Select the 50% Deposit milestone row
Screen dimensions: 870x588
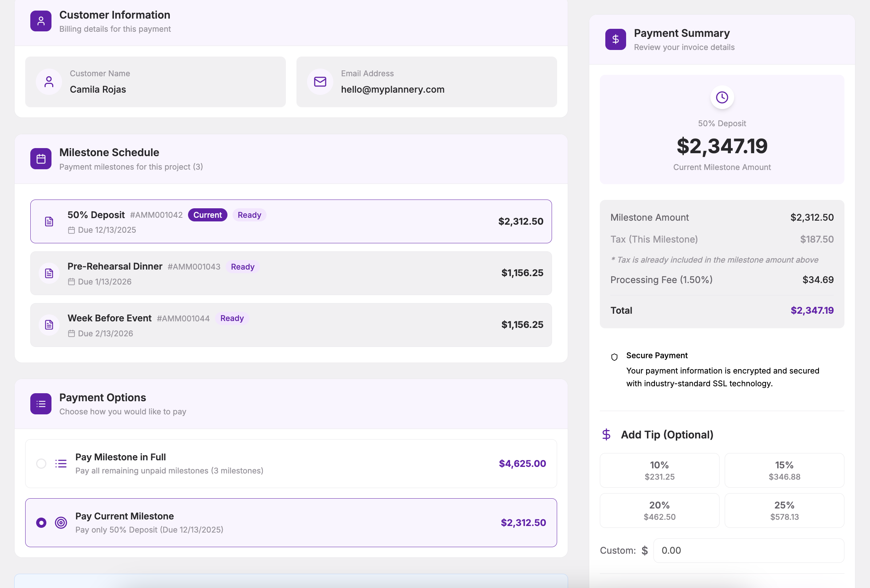coord(291,221)
